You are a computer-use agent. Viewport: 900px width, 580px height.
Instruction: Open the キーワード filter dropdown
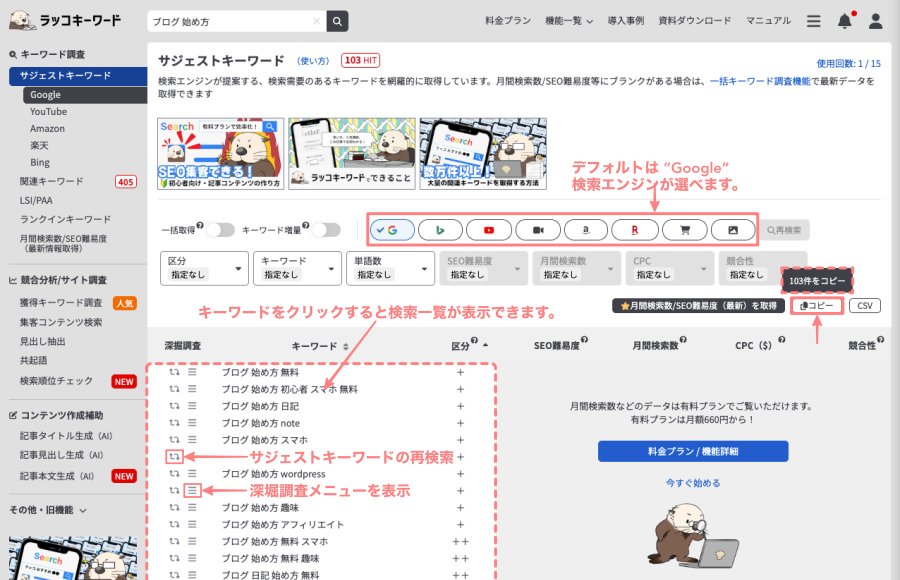coord(297,268)
